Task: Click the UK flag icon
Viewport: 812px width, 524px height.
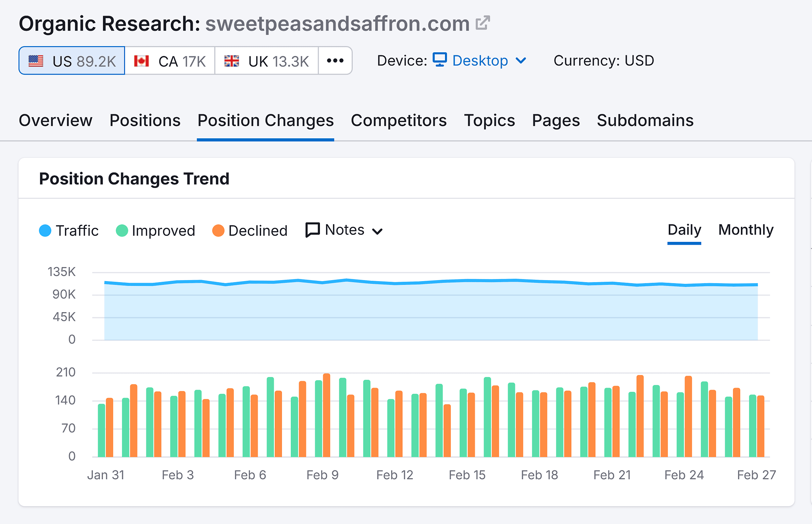Action: (x=232, y=61)
